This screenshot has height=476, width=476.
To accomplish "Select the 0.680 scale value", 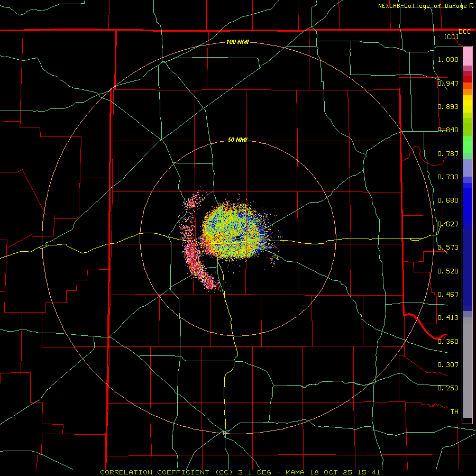I will [x=448, y=200].
